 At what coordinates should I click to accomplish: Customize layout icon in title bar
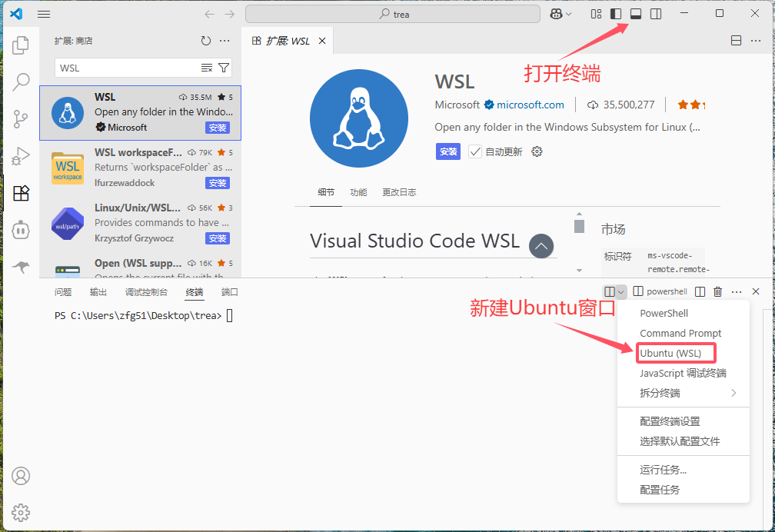596,14
